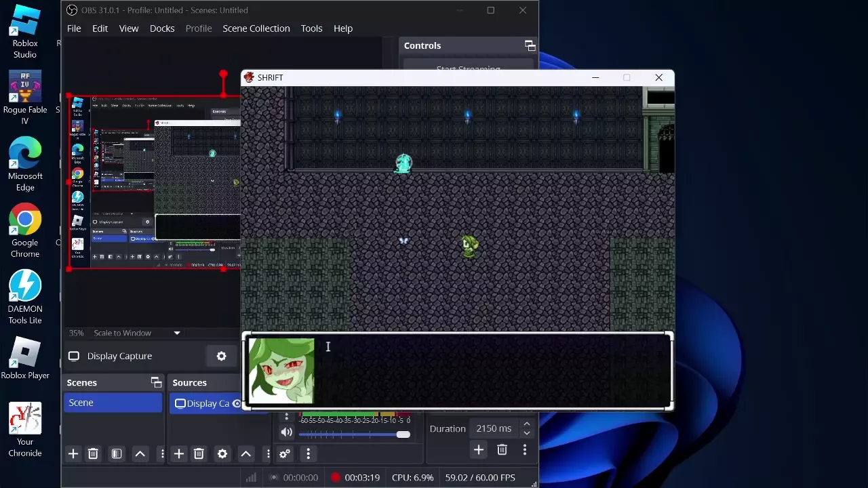Increase transition Duration with up arrow
868x488 pixels.
tap(526, 424)
